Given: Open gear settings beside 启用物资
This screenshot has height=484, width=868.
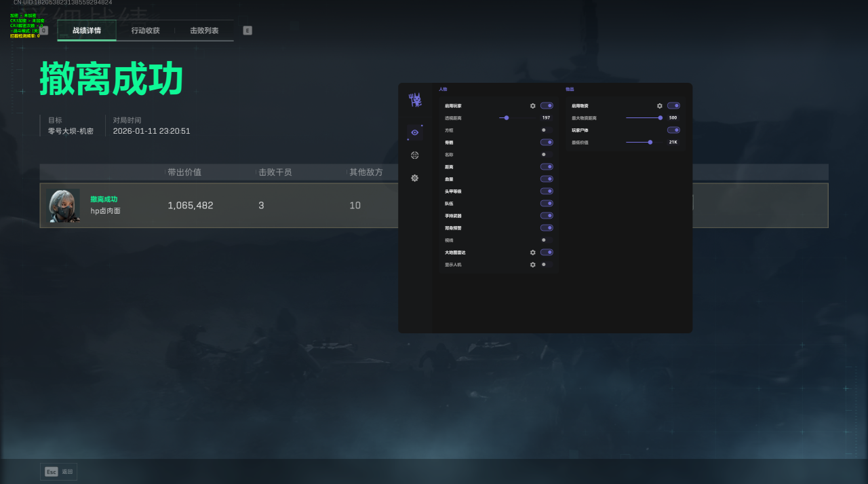Looking at the screenshot, I should tap(660, 106).
